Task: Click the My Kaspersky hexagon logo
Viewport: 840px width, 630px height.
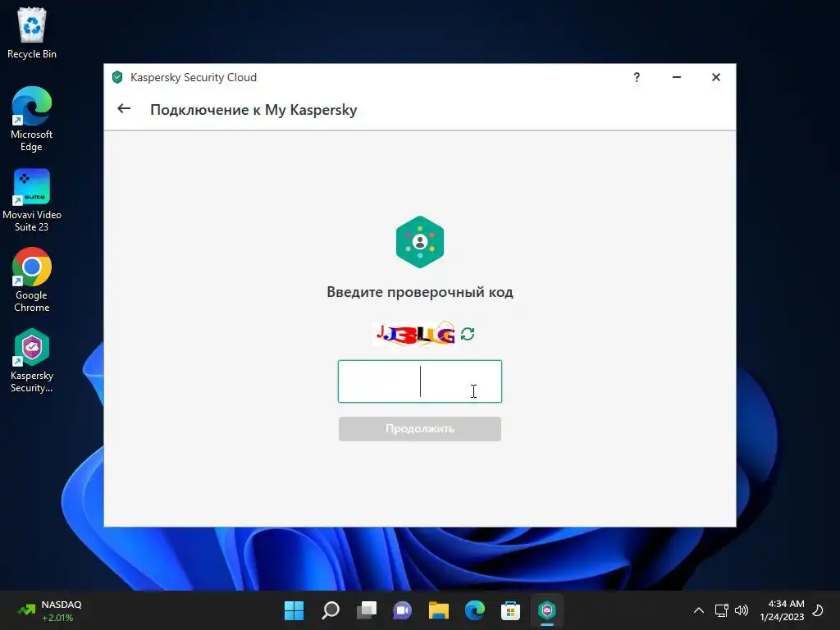Action: point(419,242)
